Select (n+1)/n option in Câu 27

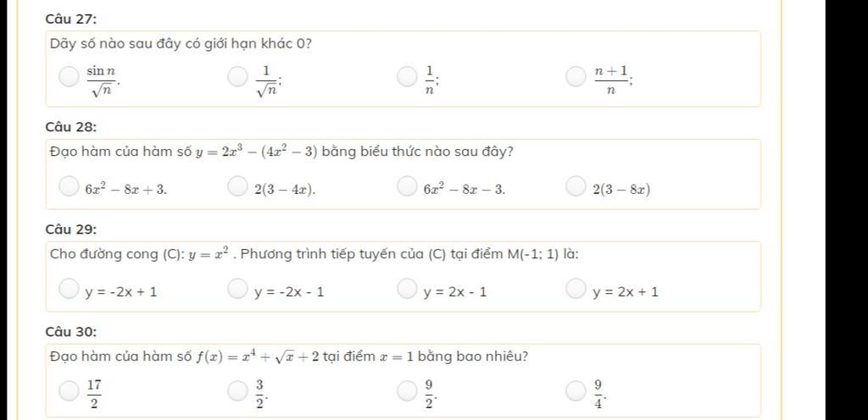point(576,78)
